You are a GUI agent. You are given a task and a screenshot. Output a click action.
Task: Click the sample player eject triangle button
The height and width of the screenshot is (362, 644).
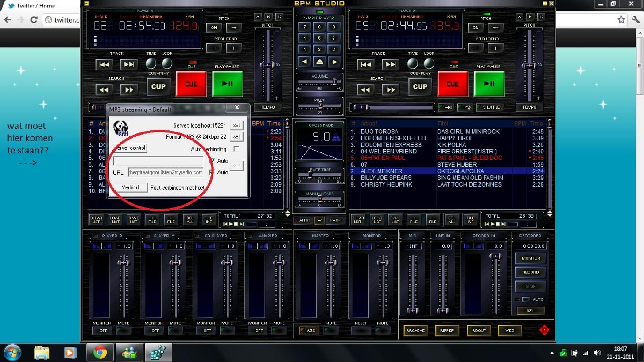(319, 62)
